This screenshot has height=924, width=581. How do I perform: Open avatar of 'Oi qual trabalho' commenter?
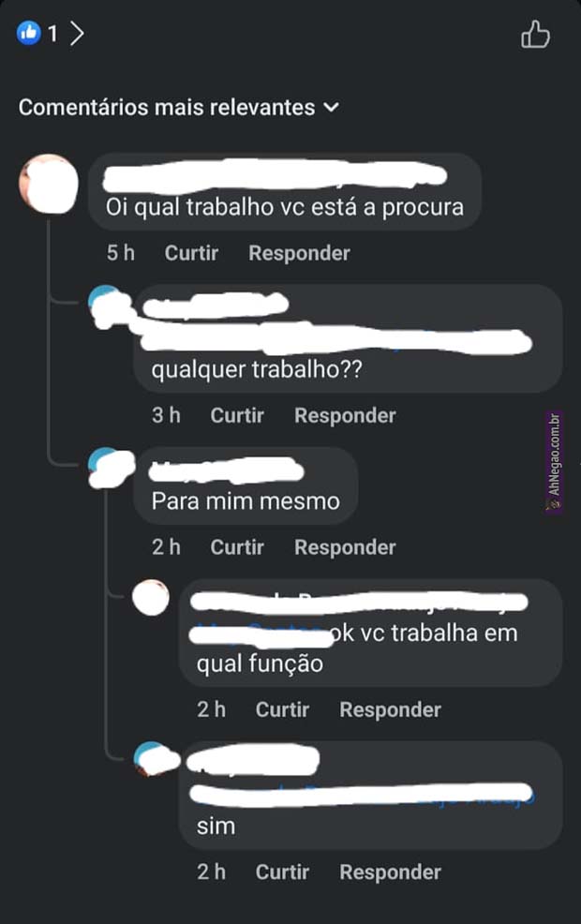pos(49,184)
